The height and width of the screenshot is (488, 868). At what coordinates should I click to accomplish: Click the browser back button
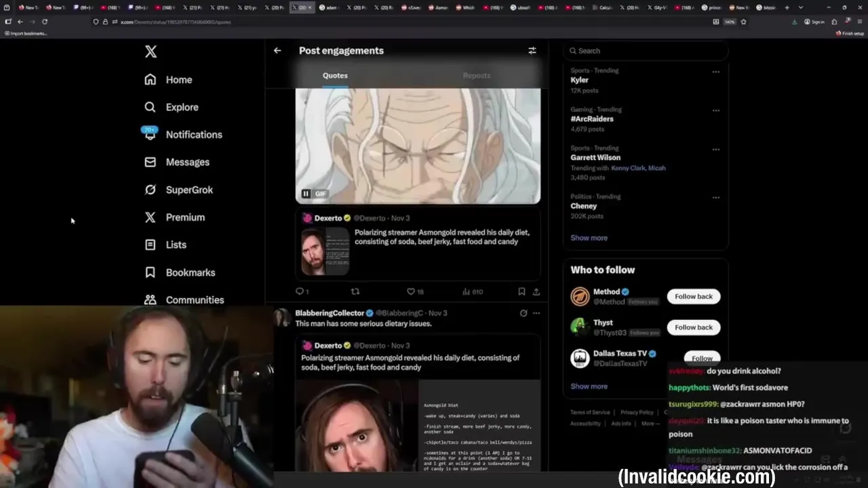(20, 22)
